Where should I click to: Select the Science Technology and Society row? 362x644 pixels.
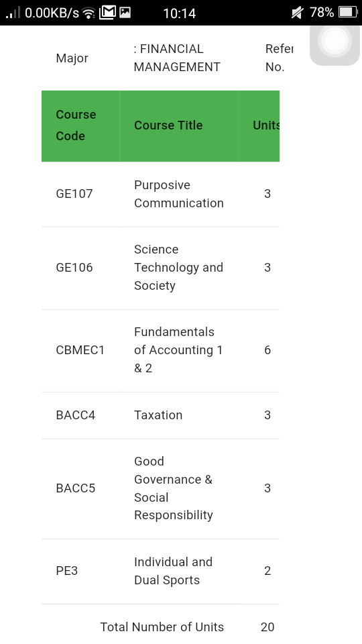160,268
